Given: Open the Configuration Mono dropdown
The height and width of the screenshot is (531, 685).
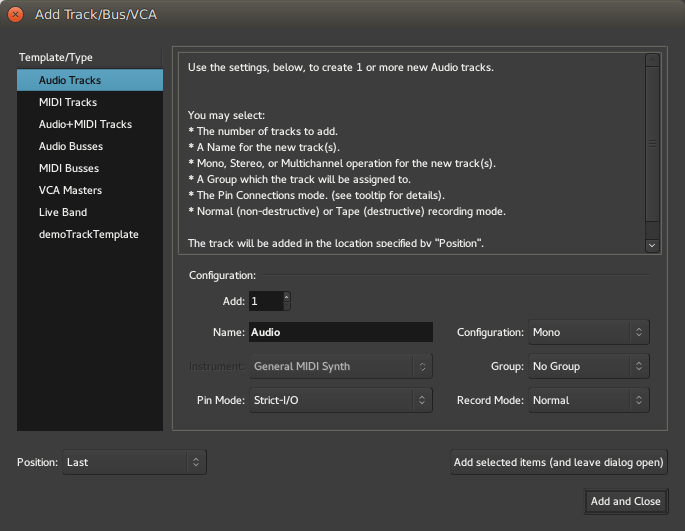Looking at the screenshot, I should (x=588, y=332).
